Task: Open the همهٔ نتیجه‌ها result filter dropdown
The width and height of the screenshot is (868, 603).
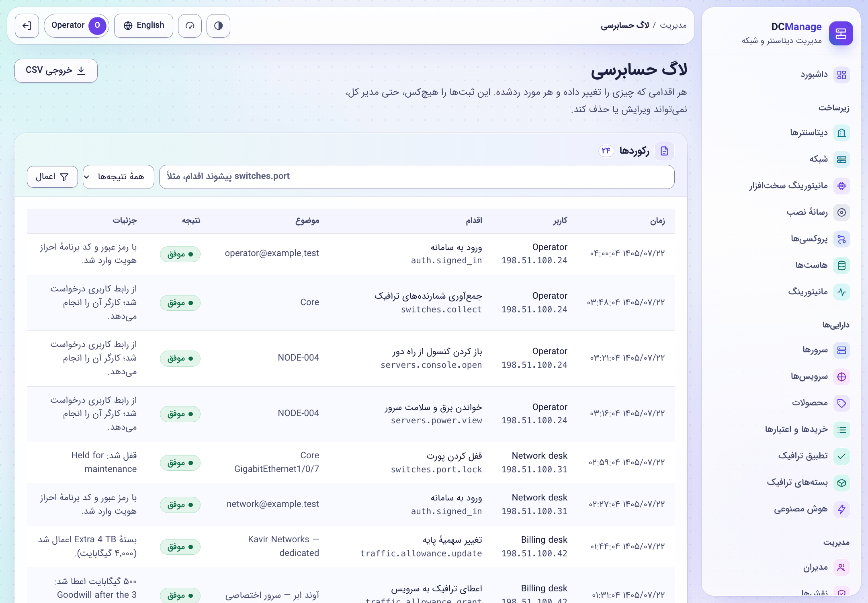Action: [118, 177]
